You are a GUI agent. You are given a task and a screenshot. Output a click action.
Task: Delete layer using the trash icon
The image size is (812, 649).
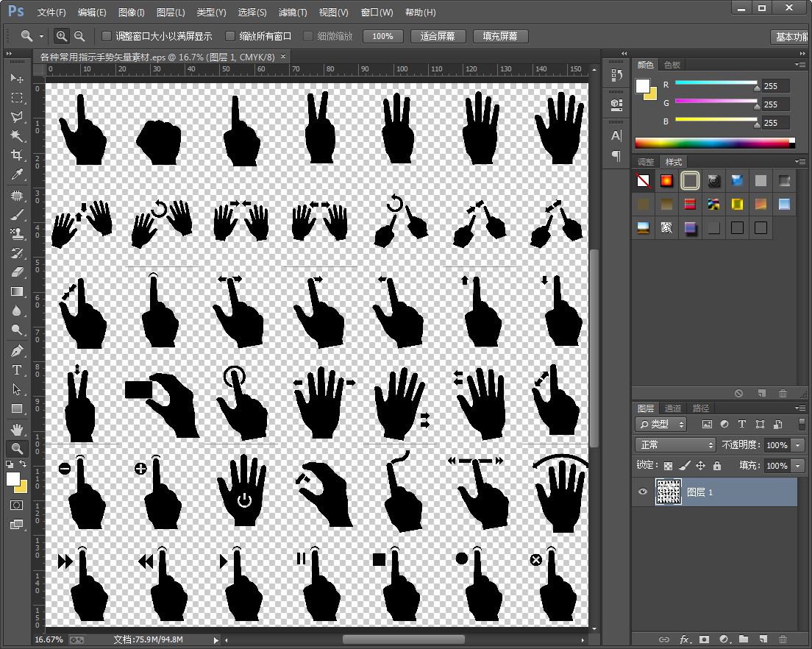(783, 639)
